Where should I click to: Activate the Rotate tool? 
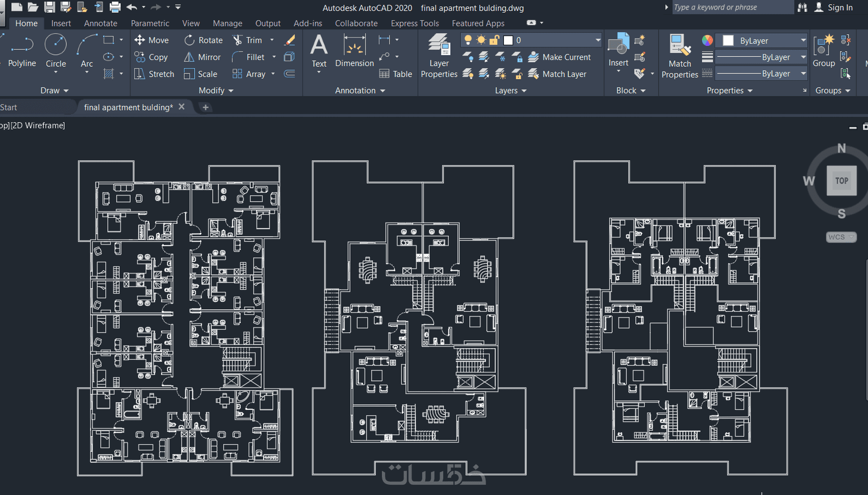[203, 40]
